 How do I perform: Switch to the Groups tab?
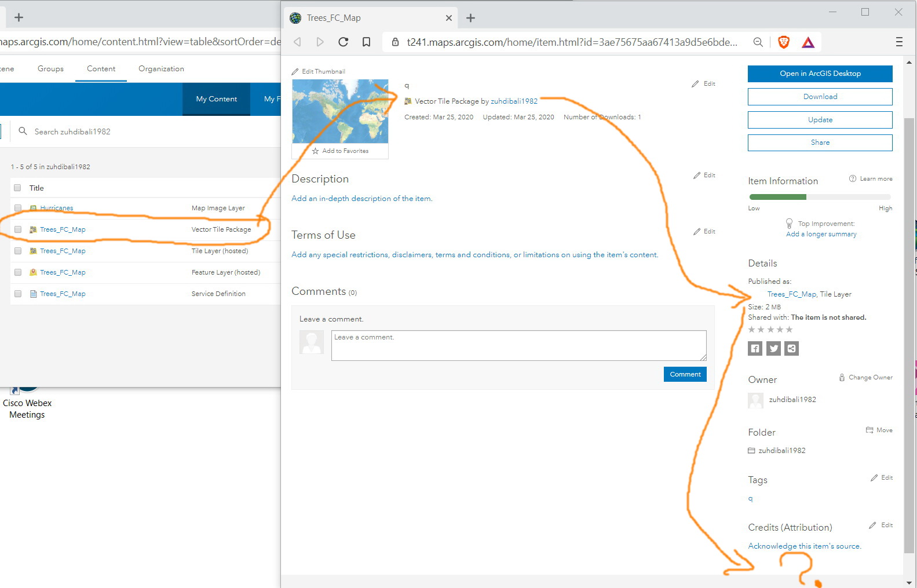point(50,68)
